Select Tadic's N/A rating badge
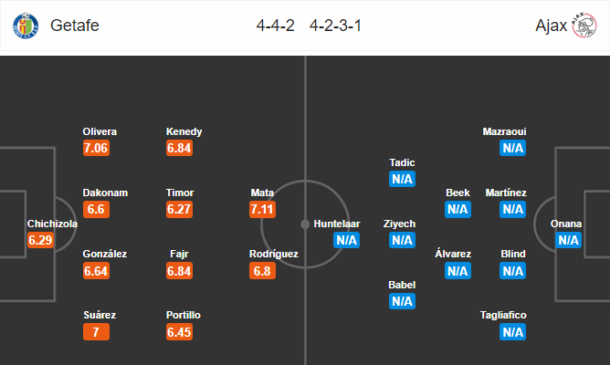The height and width of the screenshot is (365, 610). click(x=402, y=179)
